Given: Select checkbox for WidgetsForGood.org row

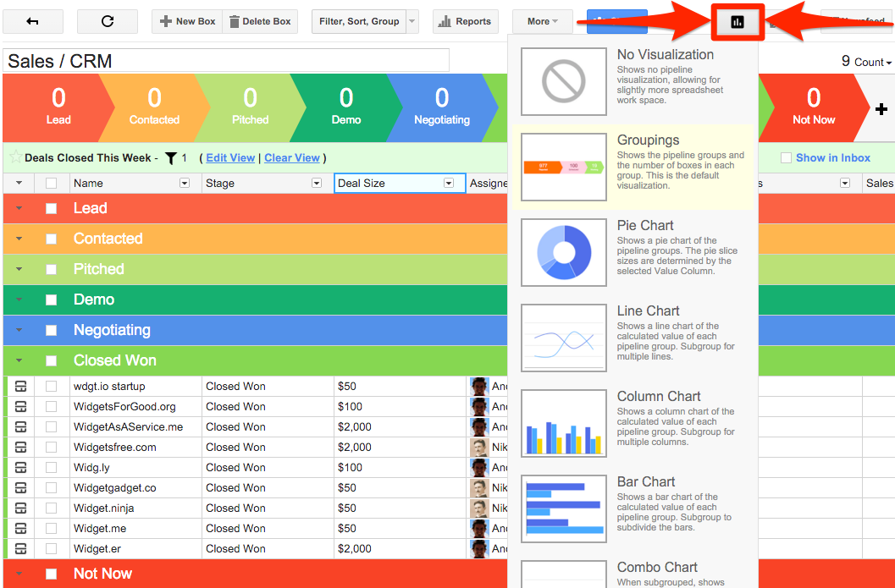Looking at the screenshot, I should 52,407.
